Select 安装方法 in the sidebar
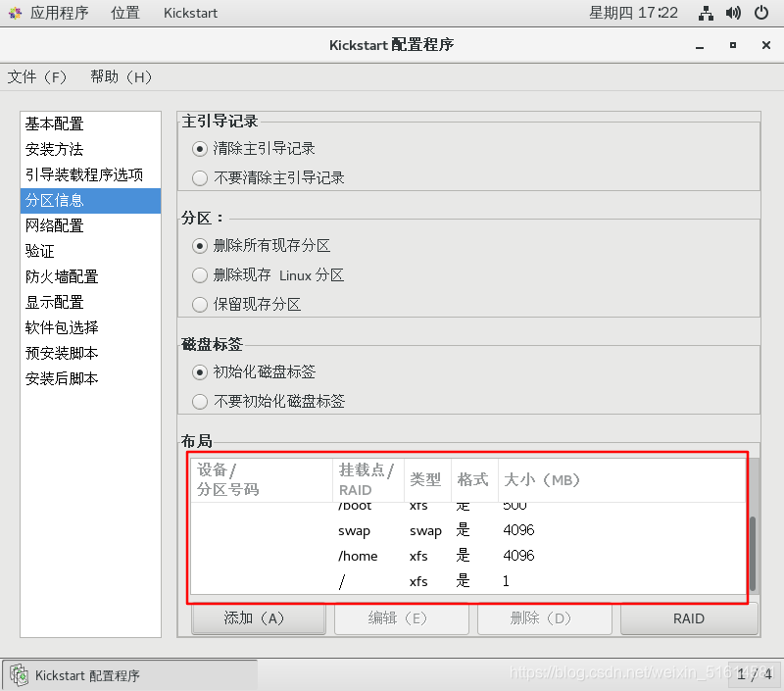This screenshot has height=691, width=784. coord(90,150)
